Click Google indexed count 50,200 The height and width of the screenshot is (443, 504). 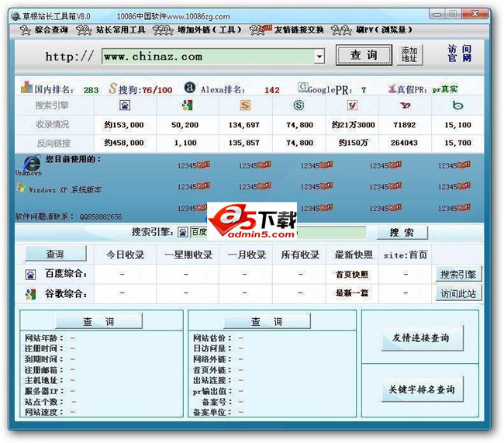click(x=185, y=125)
